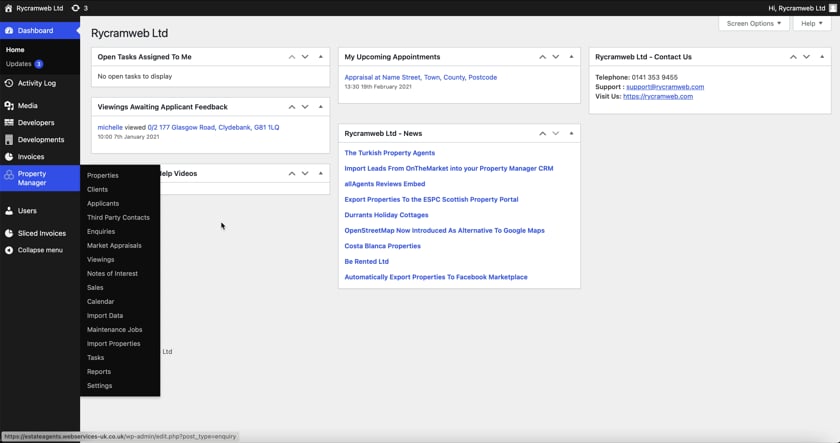The width and height of the screenshot is (840, 443).
Task: Click the Dashboard icon in sidebar
Action: [9, 31]
